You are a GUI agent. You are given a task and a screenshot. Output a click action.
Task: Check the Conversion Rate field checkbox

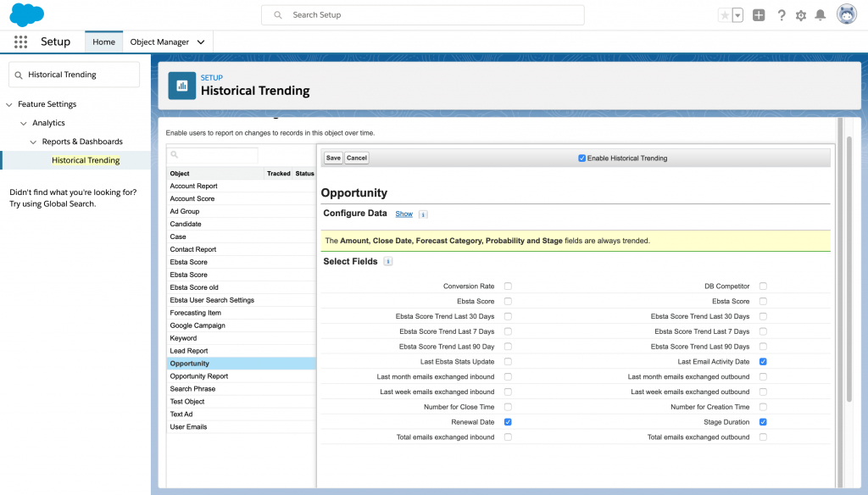508,286
